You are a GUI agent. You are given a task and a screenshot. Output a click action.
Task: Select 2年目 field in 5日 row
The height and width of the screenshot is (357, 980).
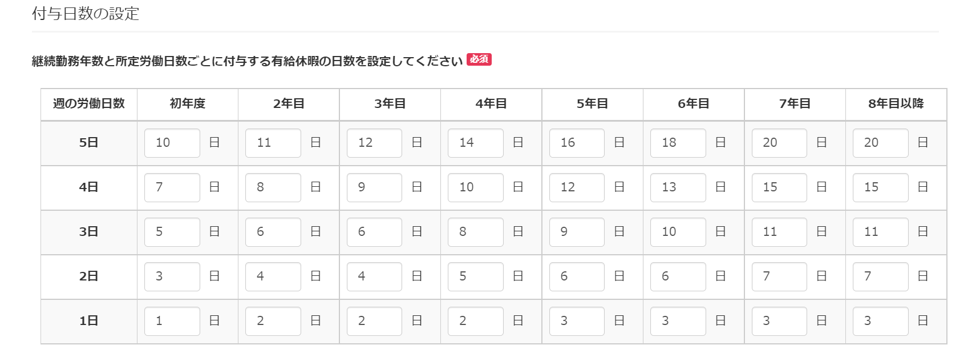pos(273,143)
